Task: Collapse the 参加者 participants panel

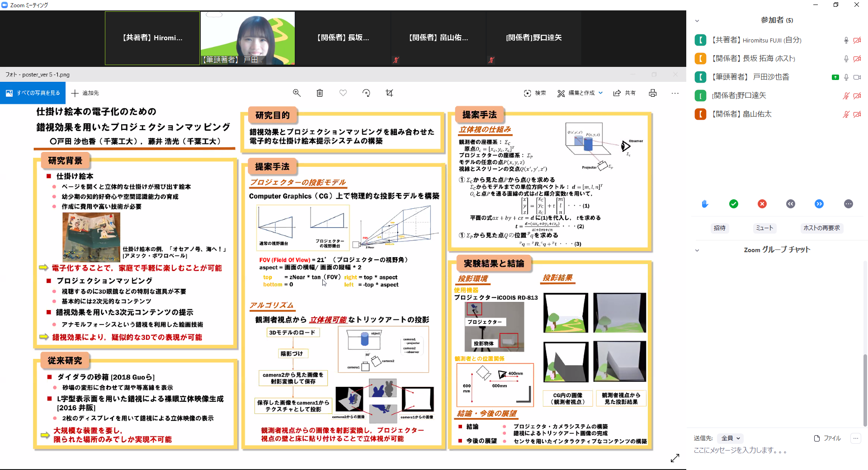Action: (697, 20)
